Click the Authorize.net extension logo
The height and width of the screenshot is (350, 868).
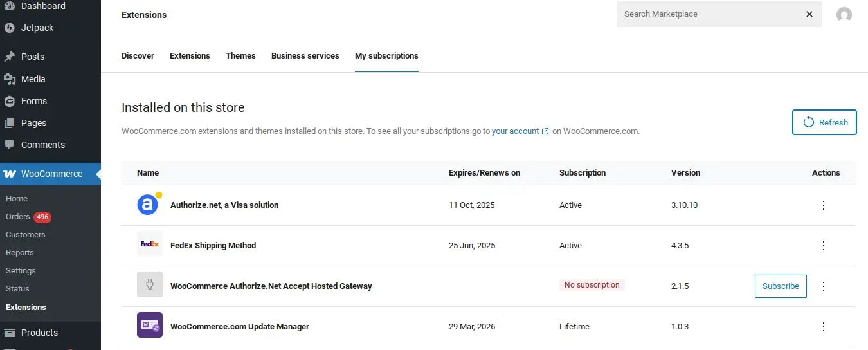149,205
